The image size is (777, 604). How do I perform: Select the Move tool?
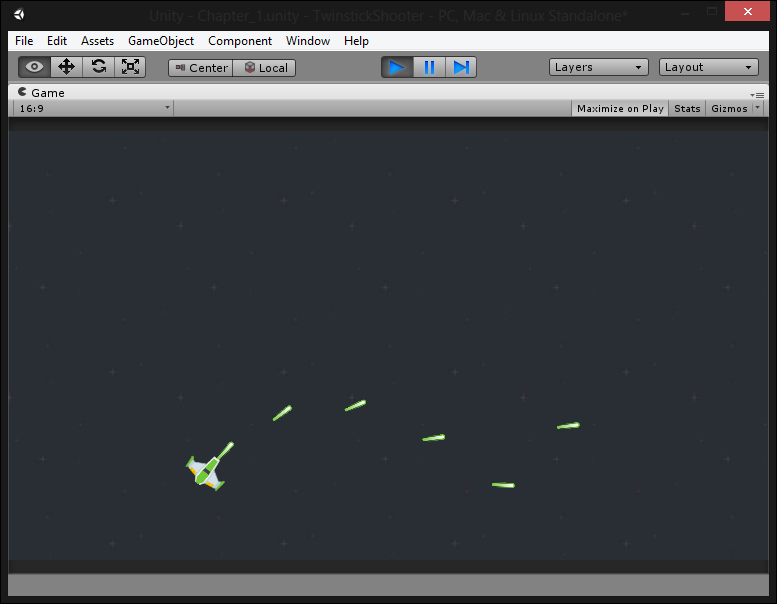tap(66, 67)
